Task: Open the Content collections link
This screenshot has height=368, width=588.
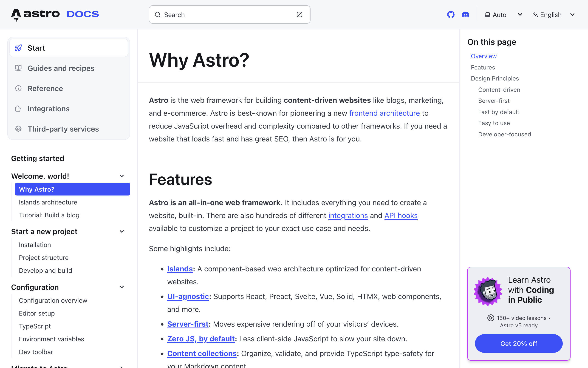Action: coord(202,354)
